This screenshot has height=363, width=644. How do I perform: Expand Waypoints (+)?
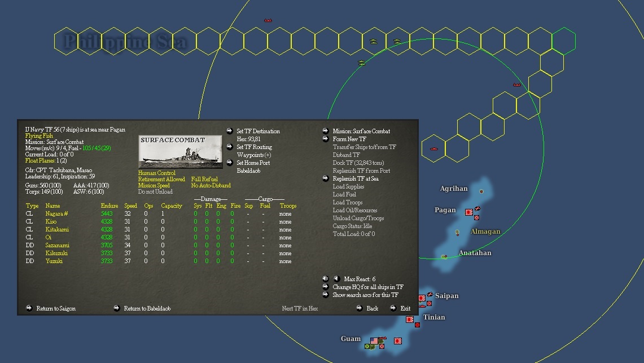tap(254, 155)
